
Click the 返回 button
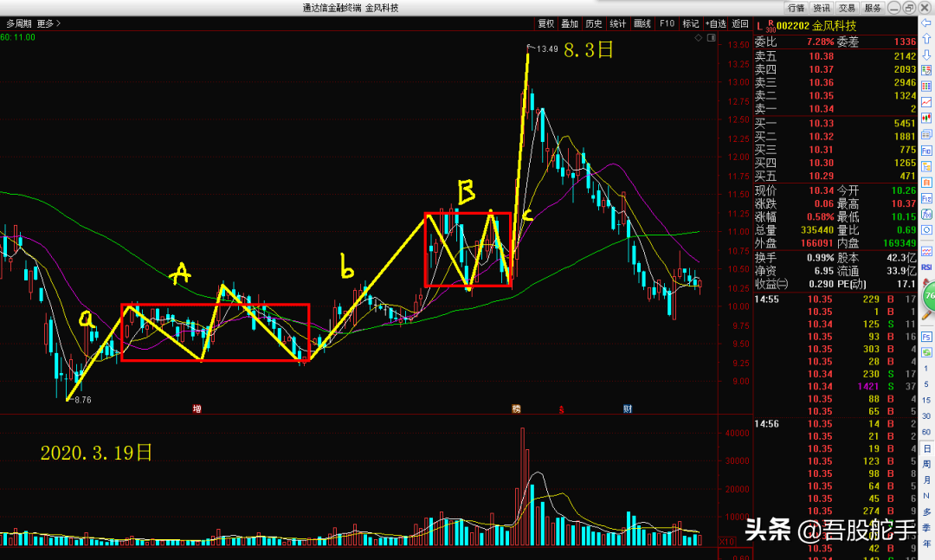pos(740,24)
